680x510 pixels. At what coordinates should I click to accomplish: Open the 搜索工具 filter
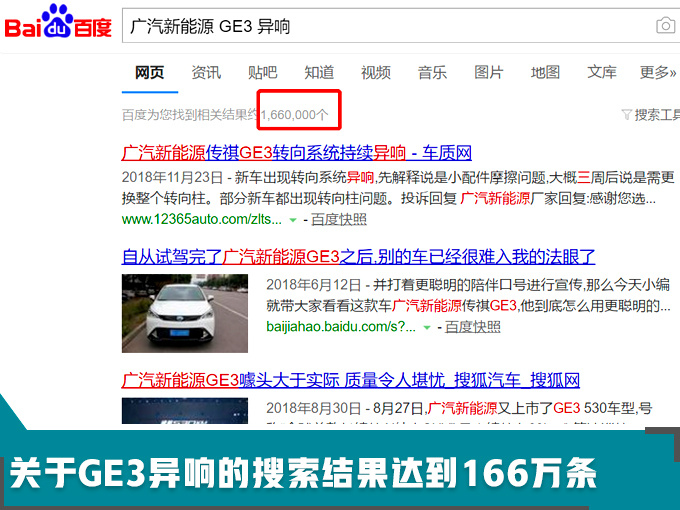(651, 115)
